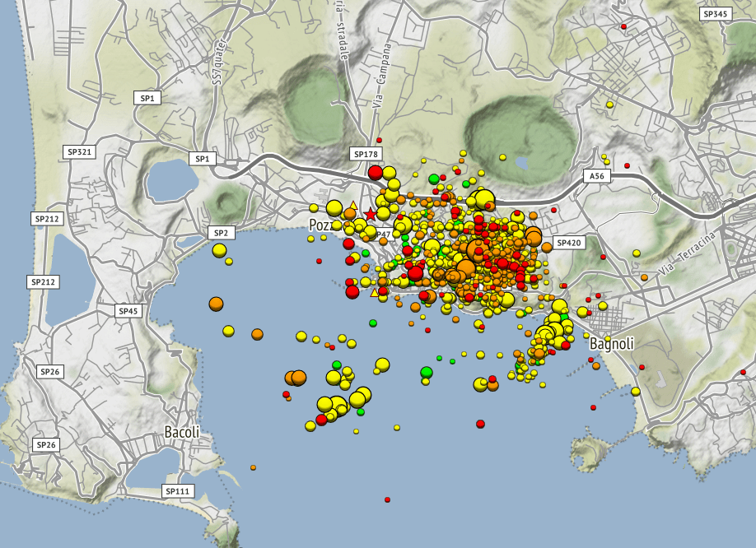Click the large yellow circle below the SP2 label
Image resolution: width=756 pixels, height=548 pixels.
tap(219, 250)
